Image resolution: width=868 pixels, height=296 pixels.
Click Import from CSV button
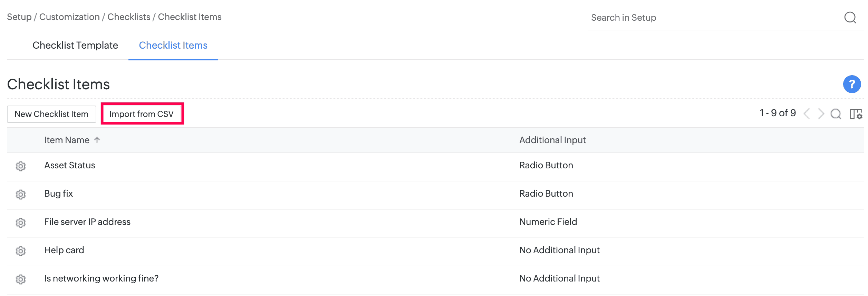[x=142, y=114]
